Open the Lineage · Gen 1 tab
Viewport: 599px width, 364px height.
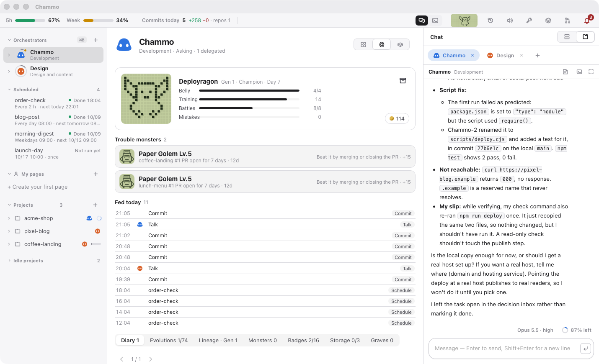tap(218, 341)
